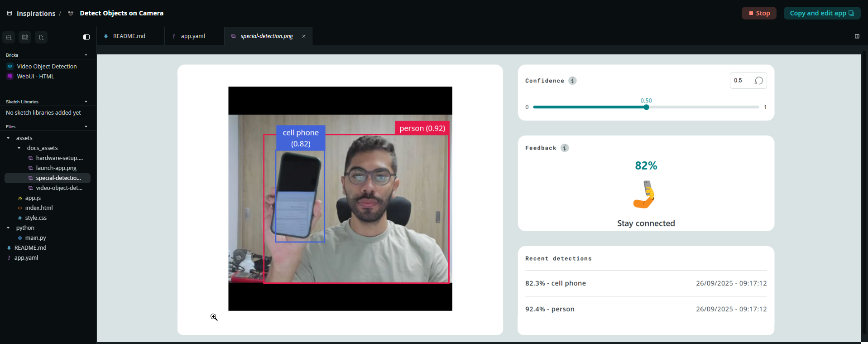Open launch-app.png in file tree
Screen dimensions: 868x344
pyautogui.click(x=56, y=168)
